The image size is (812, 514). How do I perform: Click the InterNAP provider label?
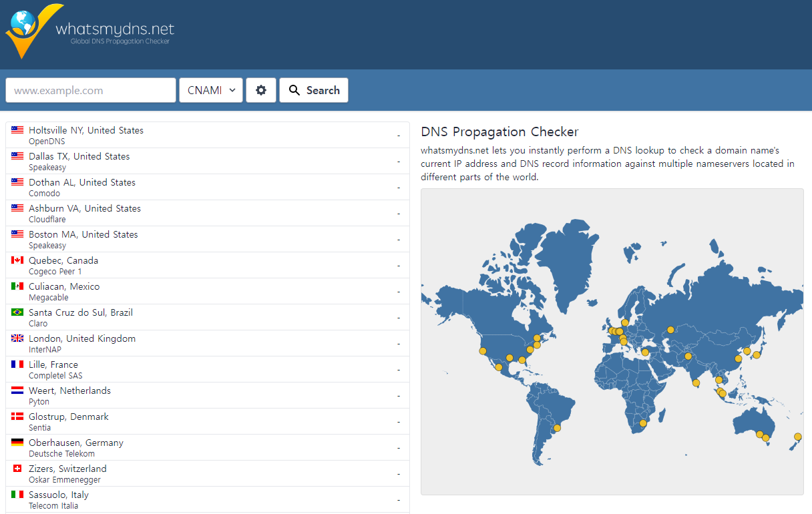[45, 350]
